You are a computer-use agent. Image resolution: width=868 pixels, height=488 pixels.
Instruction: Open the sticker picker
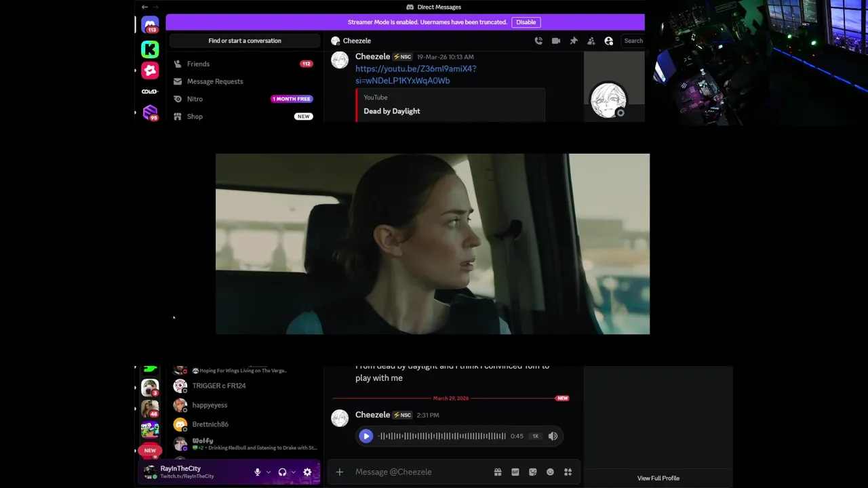[533, 472]
